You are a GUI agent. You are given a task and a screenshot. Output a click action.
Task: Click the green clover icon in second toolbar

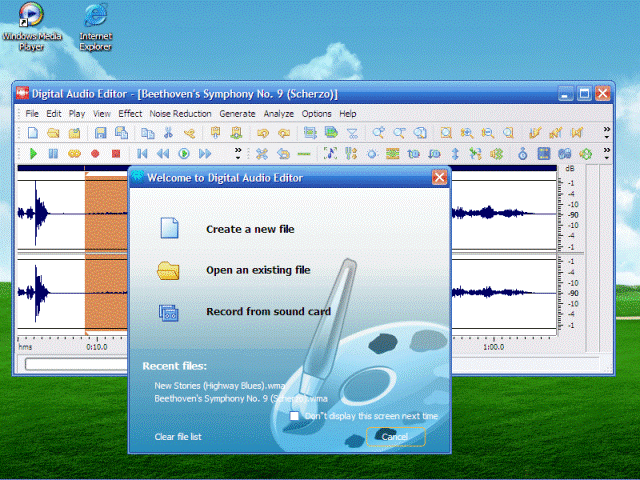[x=586, y=154]
